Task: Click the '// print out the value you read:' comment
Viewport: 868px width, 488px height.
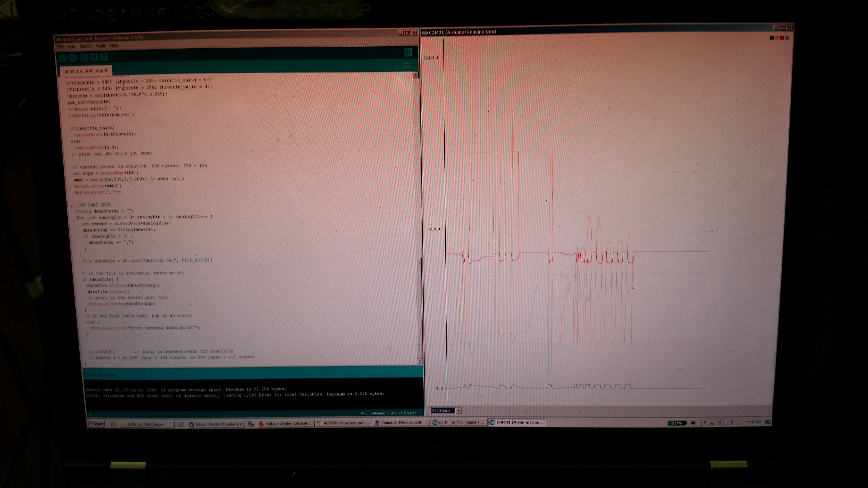Action: 112,154
